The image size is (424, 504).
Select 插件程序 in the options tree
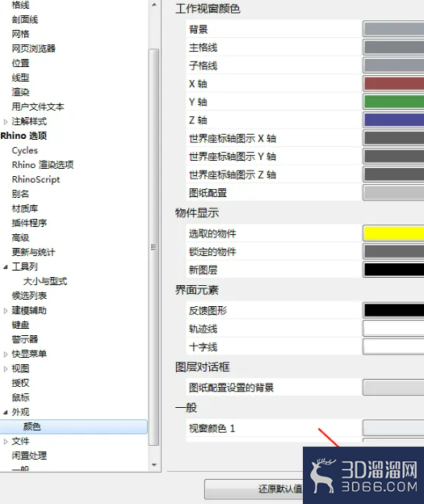coord(29,223)
